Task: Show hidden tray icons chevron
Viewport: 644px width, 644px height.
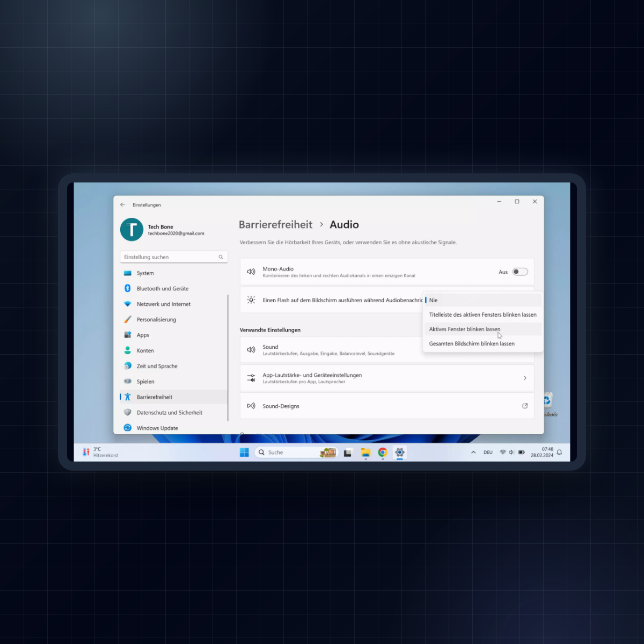Action: tap(473, 452)
